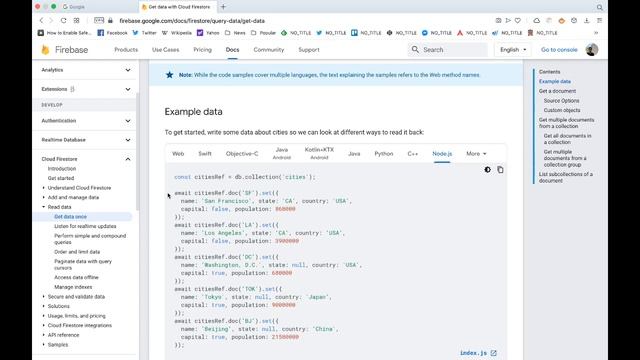Reload the page with the refresh icon
Screen dimensions: 640x360
click(64, 20)
